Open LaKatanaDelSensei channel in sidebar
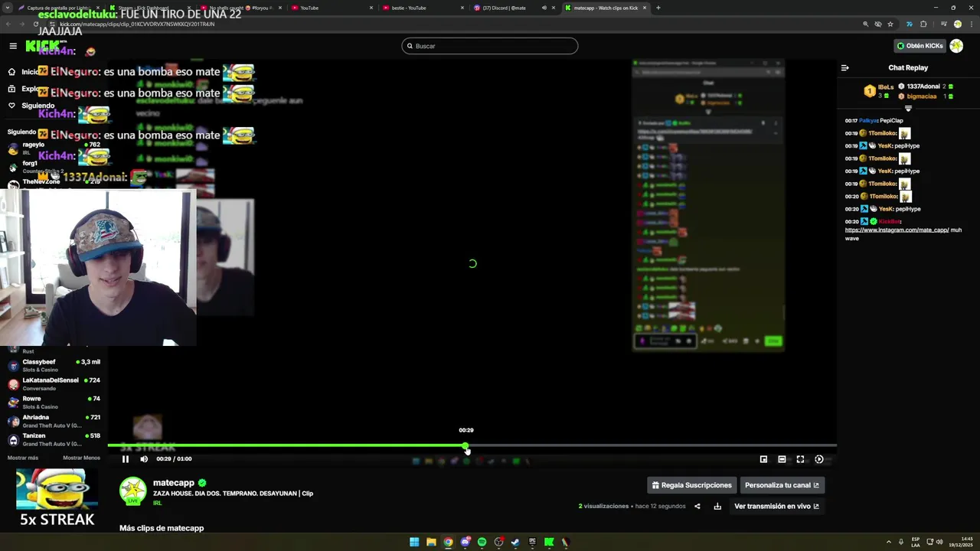 coord(54,383)
